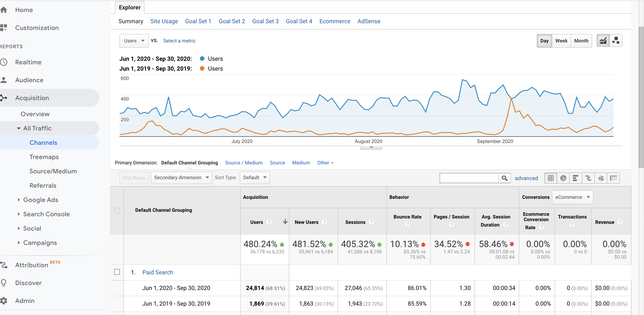The width and height of the screenshot is (644, 315).
Task: Click the table search input field
Action: pyautogui.click(x=469, y=178)
